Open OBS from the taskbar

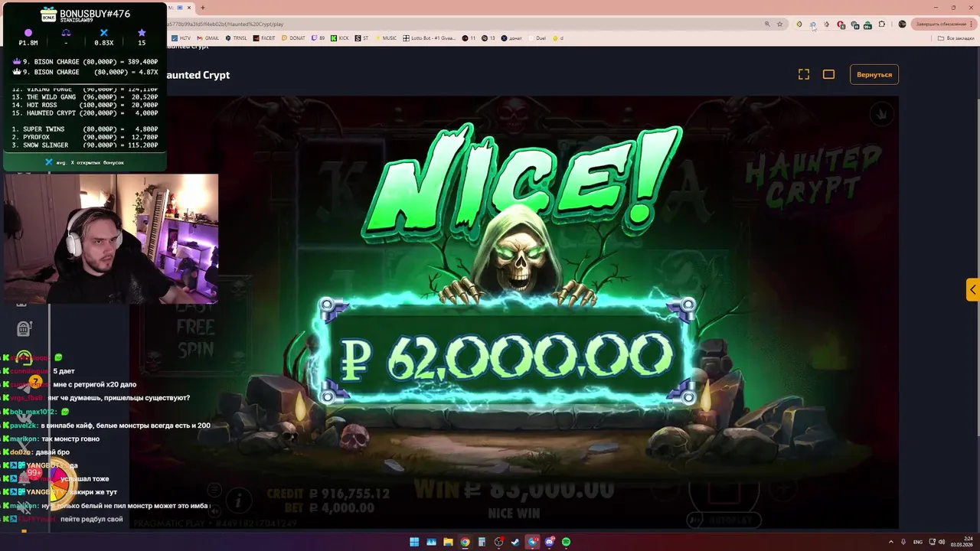[x=498, y=542]
